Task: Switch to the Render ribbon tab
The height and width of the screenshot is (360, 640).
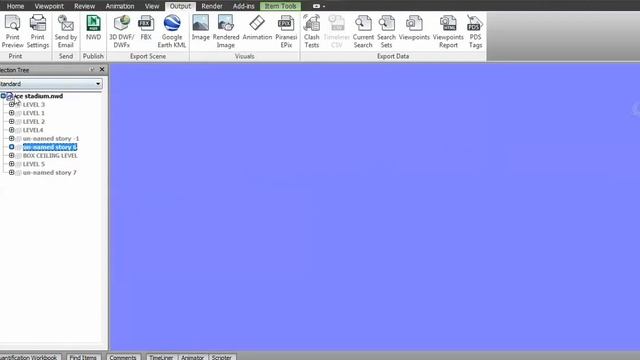Action: (x=212, y=6)
